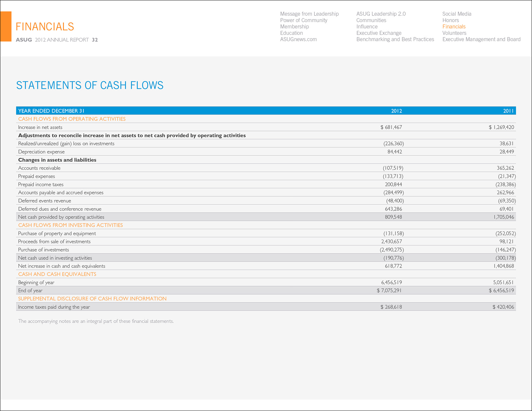The image size is (532, 411).
Task: Click the orange FINANCIALS page heading
Action: [45, 27]
